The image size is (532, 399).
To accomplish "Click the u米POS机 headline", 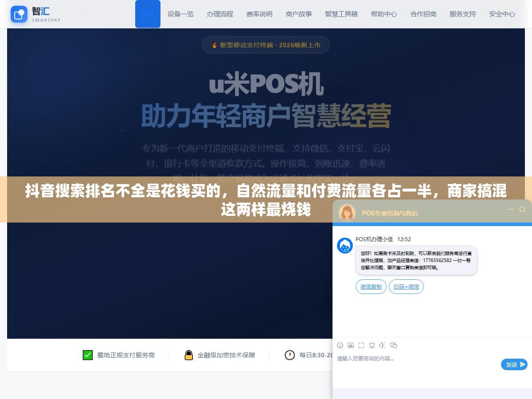I will [x=266, y=83].
